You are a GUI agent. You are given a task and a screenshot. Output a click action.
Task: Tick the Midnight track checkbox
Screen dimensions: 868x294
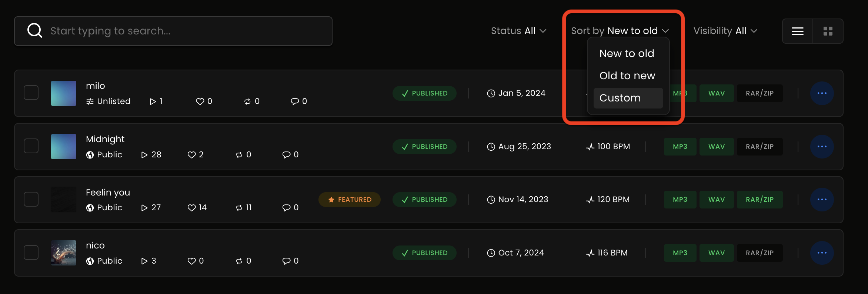point(31,146)
